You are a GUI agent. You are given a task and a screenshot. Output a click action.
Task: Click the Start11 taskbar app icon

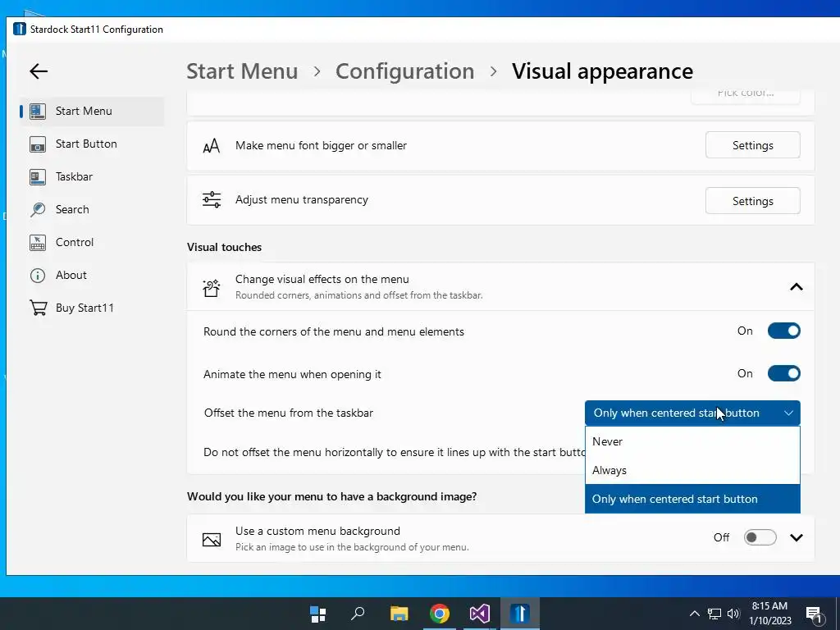[x=519, y=614]
